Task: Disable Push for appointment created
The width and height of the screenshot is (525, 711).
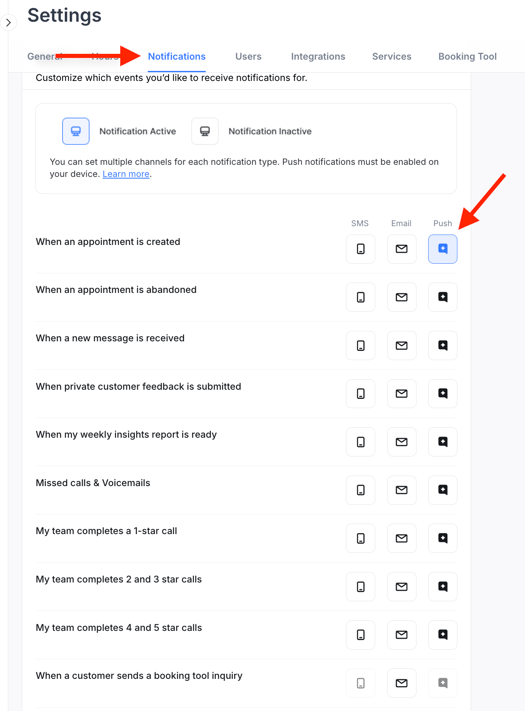Action: (x=443, y=249)
